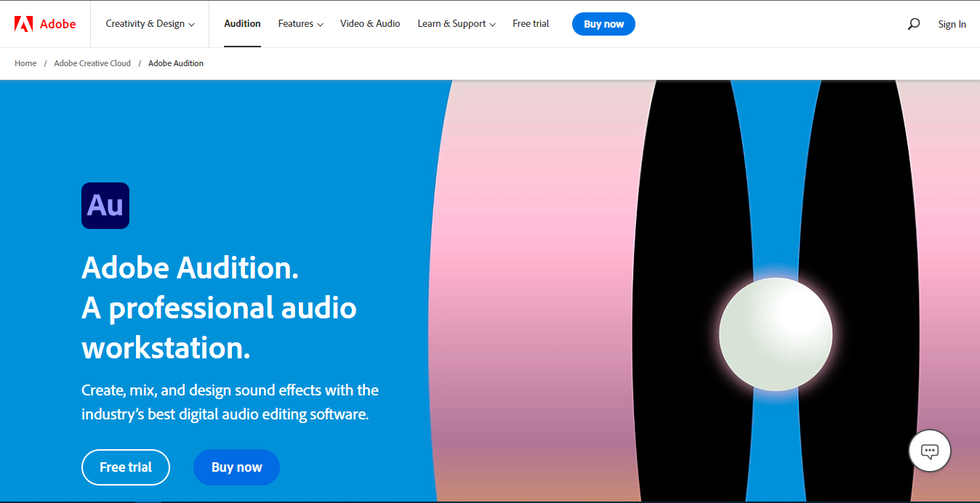Expand Learn & Support dropdown menu
Image resolution: width=980 pixels, height=503 pixels.
(457, 24)
